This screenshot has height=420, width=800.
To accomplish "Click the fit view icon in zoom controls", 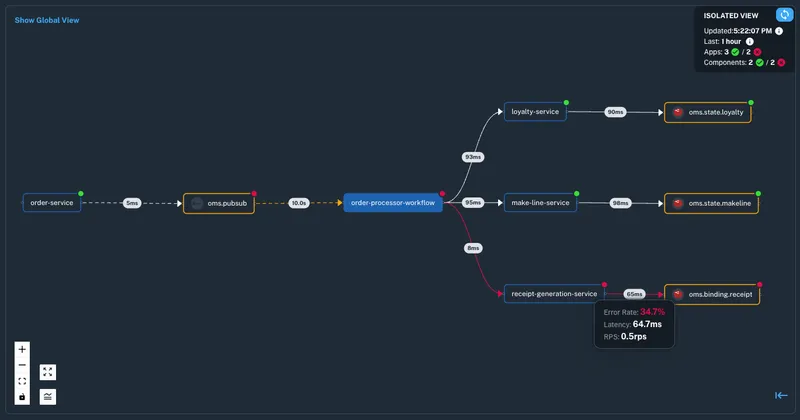I will [x=22, y=381].
